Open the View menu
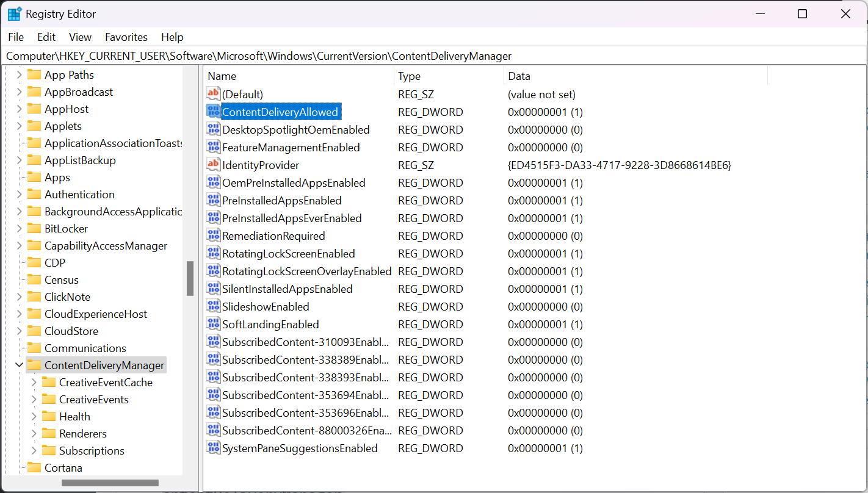Viewport: 868px width, 493px height. [80, 37]
